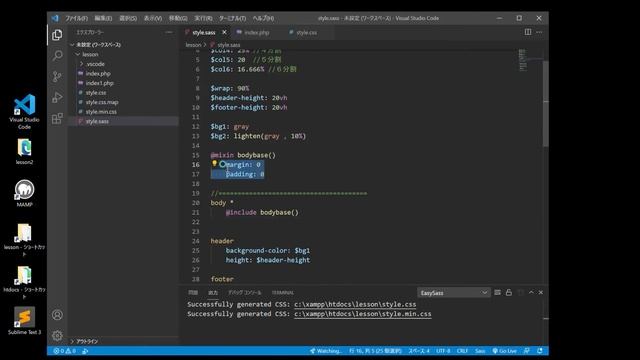Viewport: 640px width, 360px height.
Task: Open the Edit menu
Action: 103,18
